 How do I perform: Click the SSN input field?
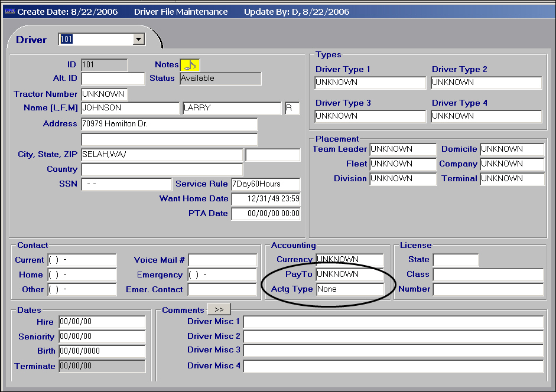(126, 184)
